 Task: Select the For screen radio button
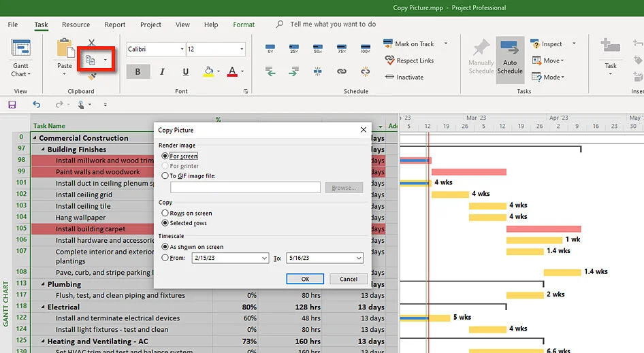(165, 156)
